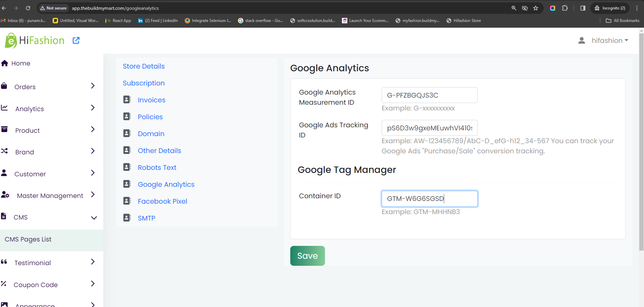Open the browser extensions puzzle icon
Image resolution: width=644 pixels, height=307 pixels.
pos(565,8)
